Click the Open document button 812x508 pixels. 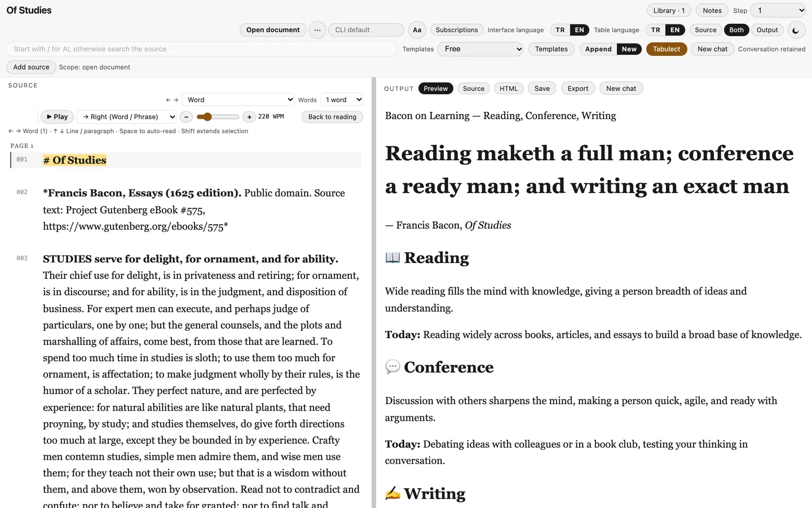(273, 30)
